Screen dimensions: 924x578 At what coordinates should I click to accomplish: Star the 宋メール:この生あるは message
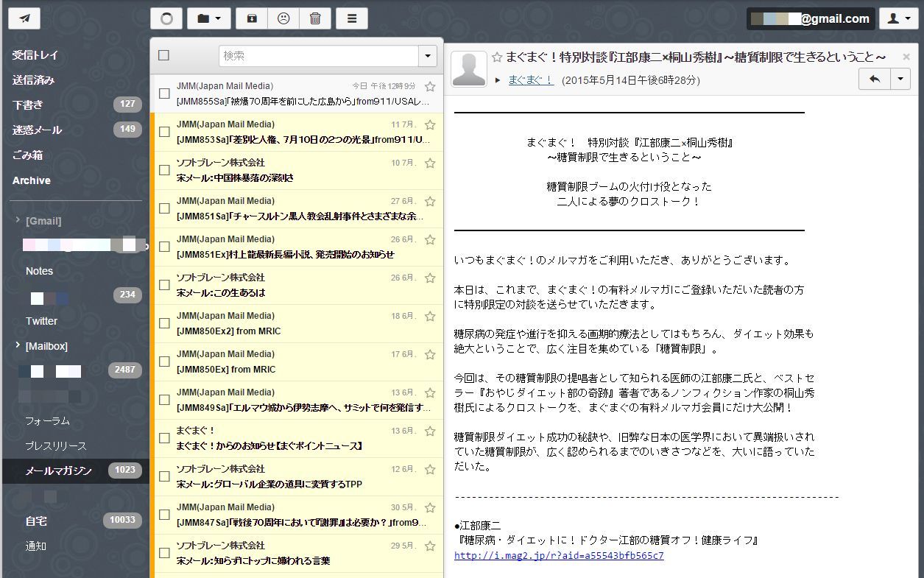tap(430, 278)
